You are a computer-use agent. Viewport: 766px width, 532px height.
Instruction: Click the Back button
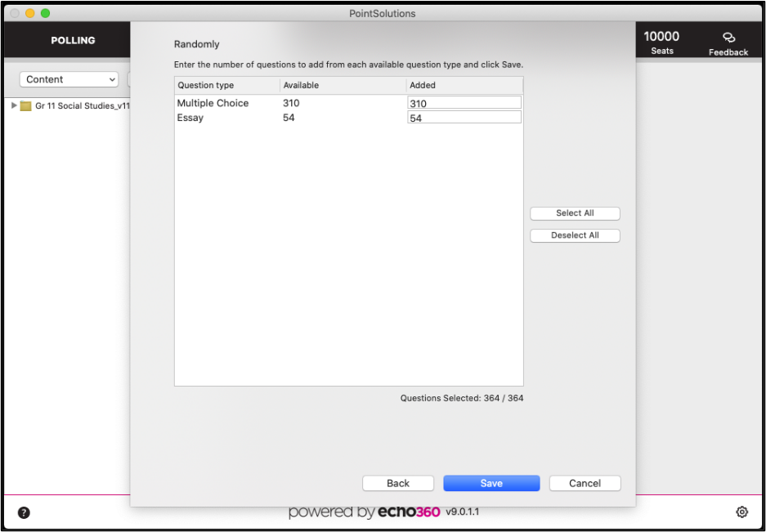(x=397, y=483)
